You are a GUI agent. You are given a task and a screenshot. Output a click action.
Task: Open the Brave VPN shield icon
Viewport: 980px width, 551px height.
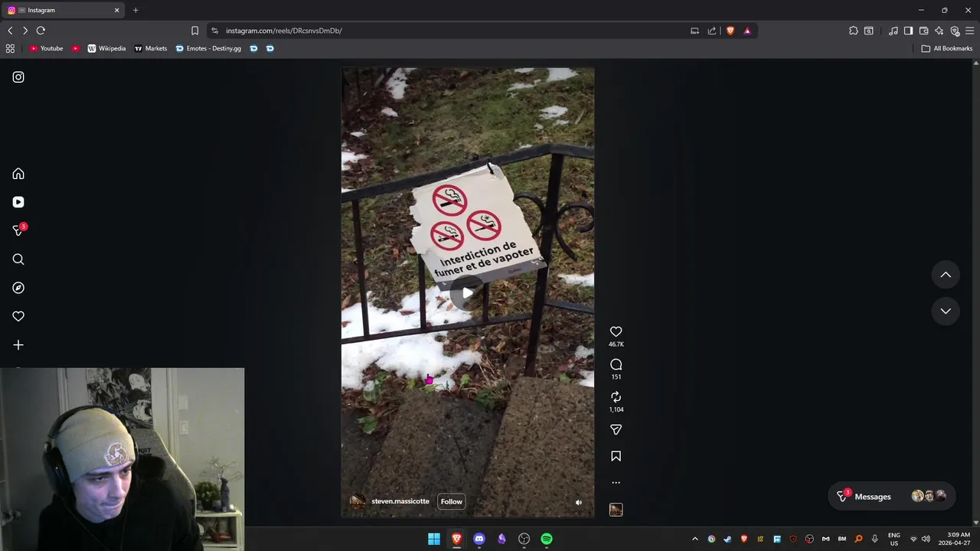pos(955,31)
